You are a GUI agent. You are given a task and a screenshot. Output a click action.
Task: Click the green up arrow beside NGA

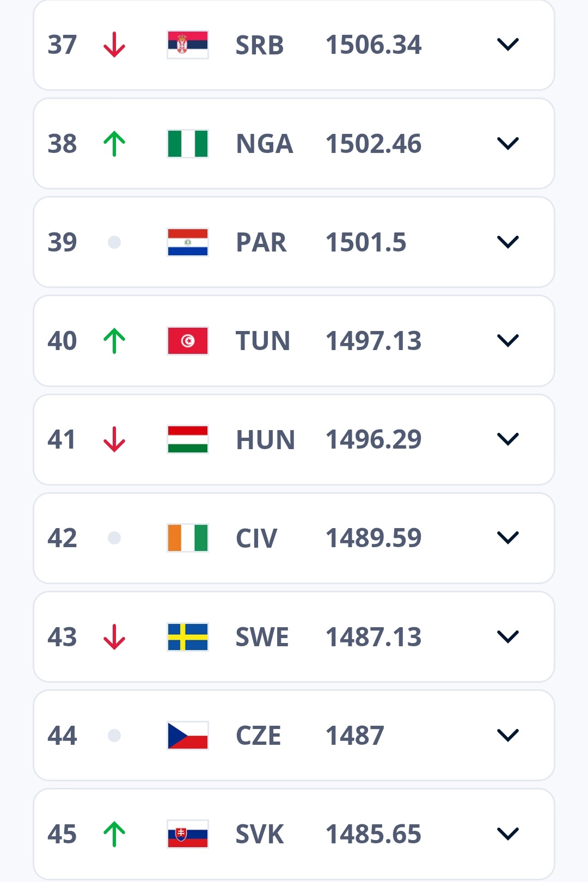[x=114, y=144]
